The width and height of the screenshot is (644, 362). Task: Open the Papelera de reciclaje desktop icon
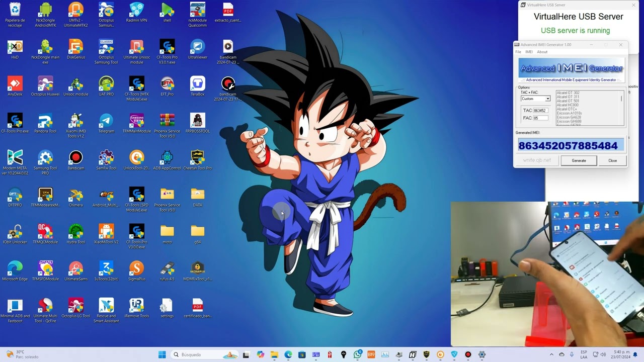(x=15, y=14)
